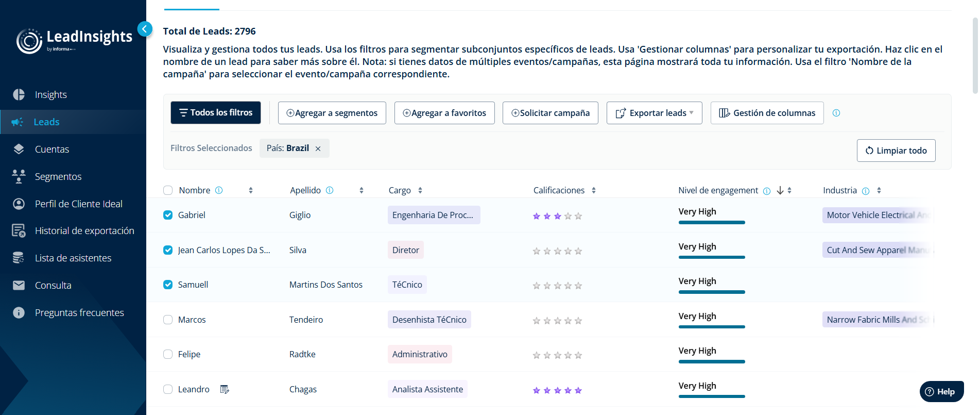980x415 pixels.
Task: Toggle the select-all checkbox in header
Action: (x=168, y=190)
